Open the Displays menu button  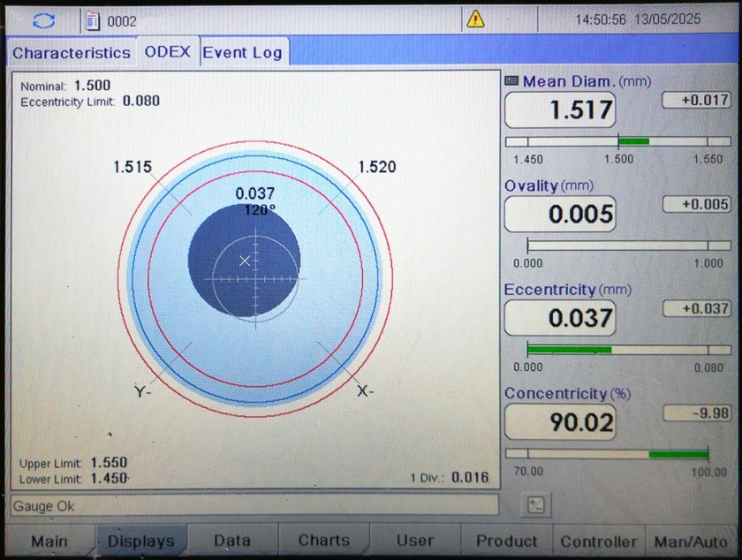pyautogui.click(x=141, y=541)
